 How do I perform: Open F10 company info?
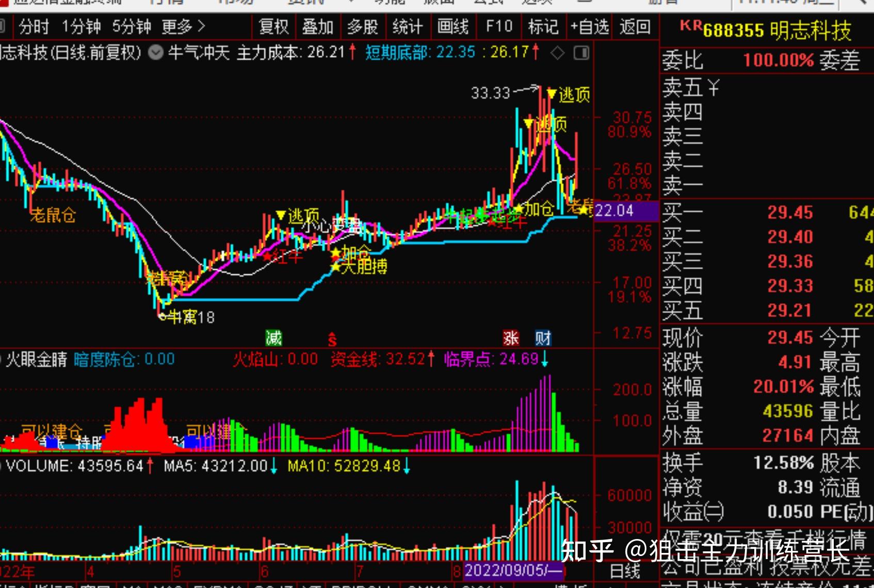499,27
